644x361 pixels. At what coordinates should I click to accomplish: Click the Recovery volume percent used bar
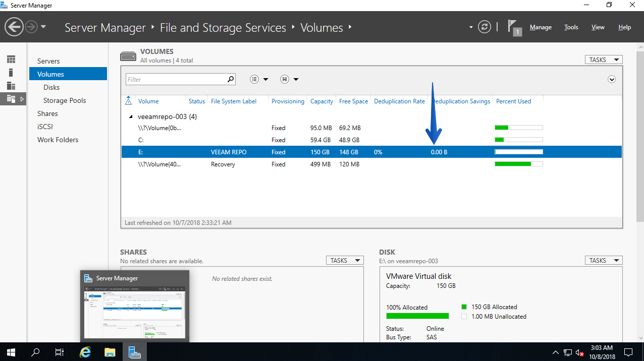pyautogui.click(x=519, y=164)
